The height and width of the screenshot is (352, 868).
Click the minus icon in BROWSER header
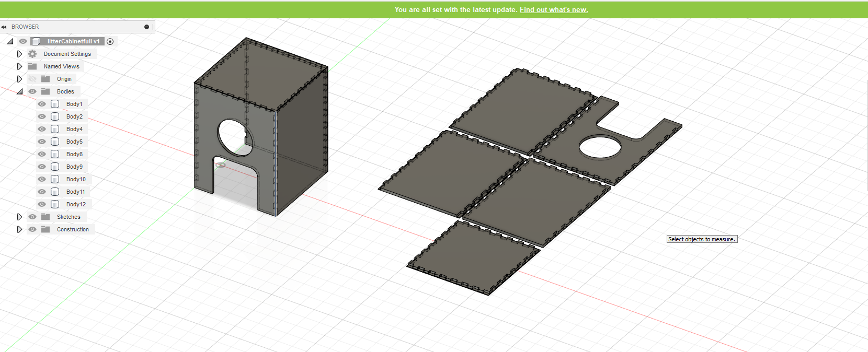click(x=146, y=27)
